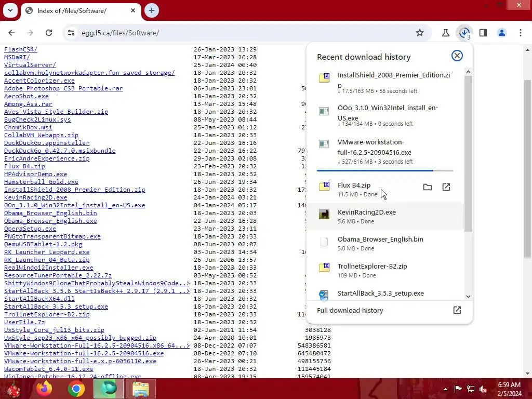Click Obama_Browser_English.bin download entry name
This screenshot has width=532, height=399.
380,239
